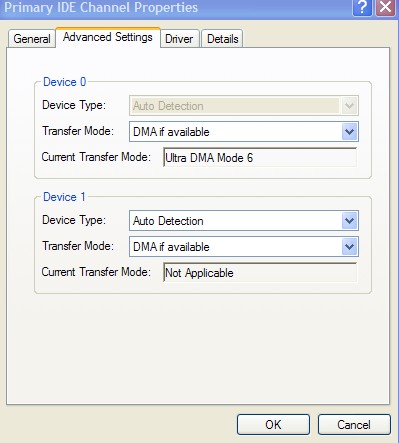The height and width of the screenshot is (443, 399).
Task: Click the Help question mark button
Action: click(x=362, y=7)
